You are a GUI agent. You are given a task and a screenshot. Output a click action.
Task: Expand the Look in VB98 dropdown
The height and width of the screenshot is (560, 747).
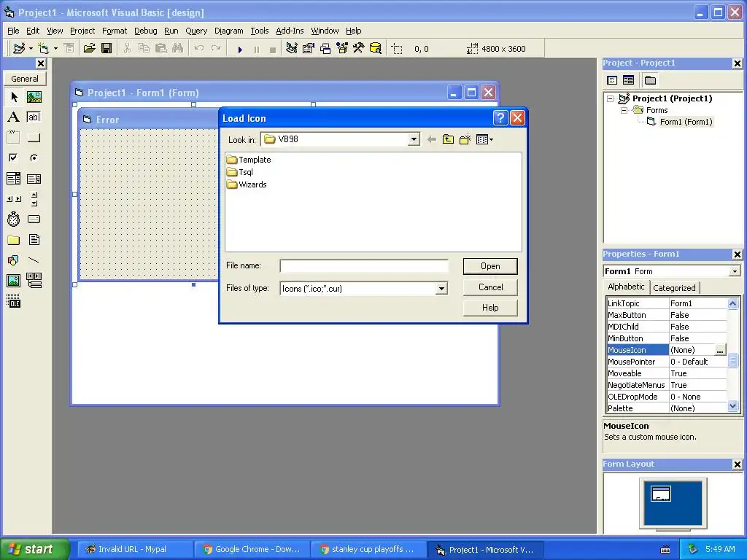(x=414, y=139)
